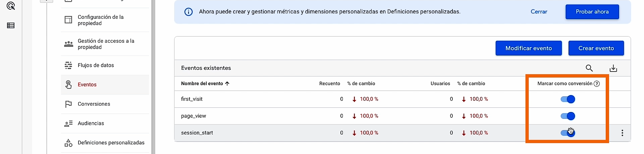Open the three-dot menu for session_start
Image resolution: width=644 pixels, height=154 pixels.
tap(622, 133)
